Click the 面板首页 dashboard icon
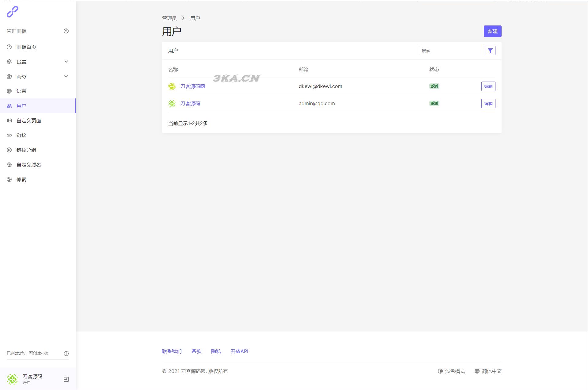The height and width of the screenshot is (391, 588). coord(9,47)
